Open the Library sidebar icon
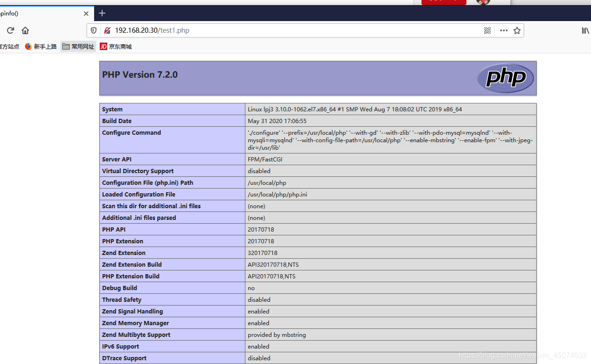This screenshot has width=591, height=364. coord(585,30)
